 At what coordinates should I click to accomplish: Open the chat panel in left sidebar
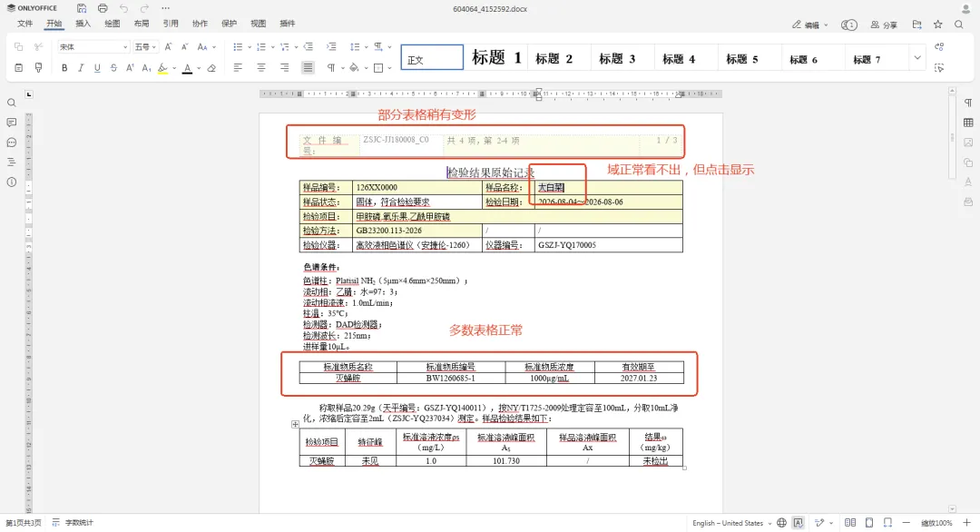(x=11, y=143)
